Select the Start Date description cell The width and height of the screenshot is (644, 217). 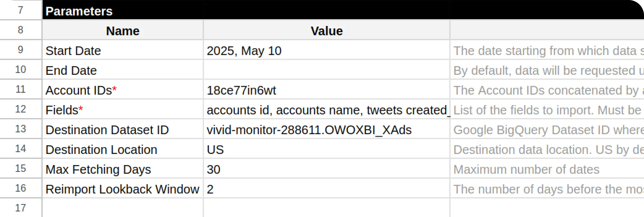click(x=547, y=50)
